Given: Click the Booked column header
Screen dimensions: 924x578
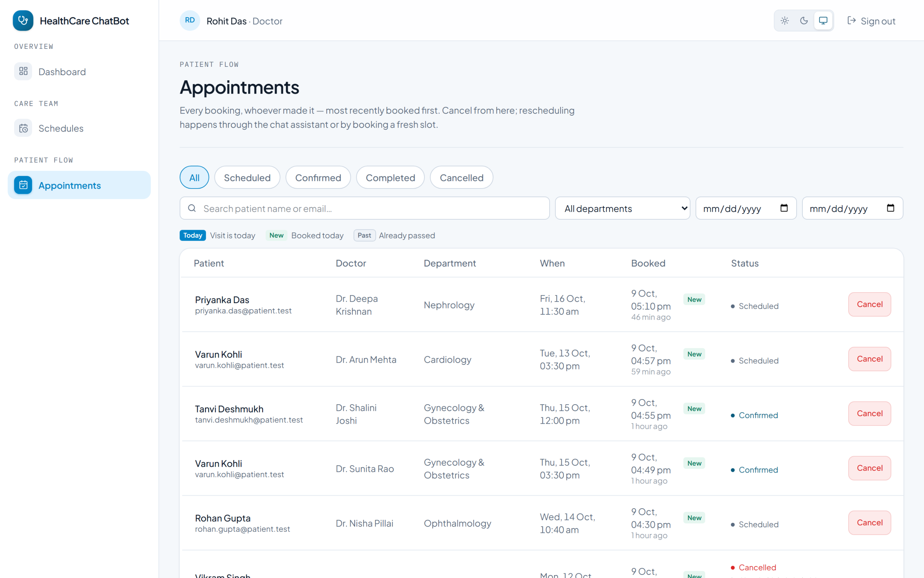Looking at the screenshot, I should click(648, 263).
